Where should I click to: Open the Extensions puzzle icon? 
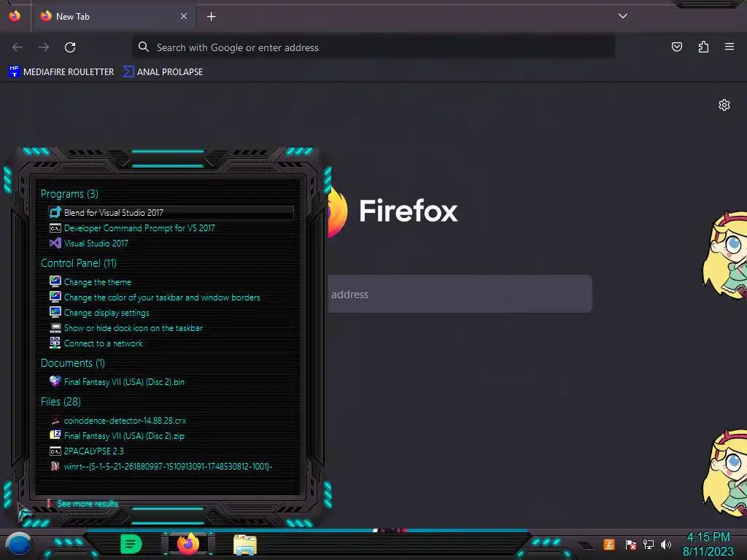(703, 47)
